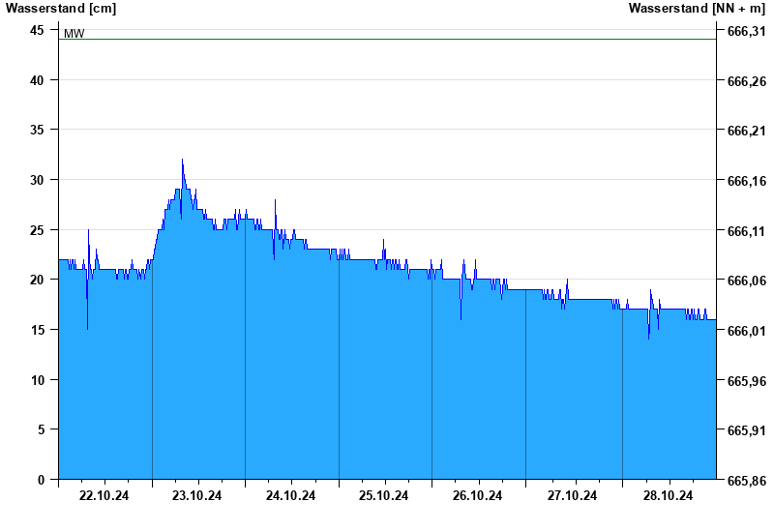774x532 pixels.
Task: Select the 15 tick label on the left axis
Action: point(37,330)
